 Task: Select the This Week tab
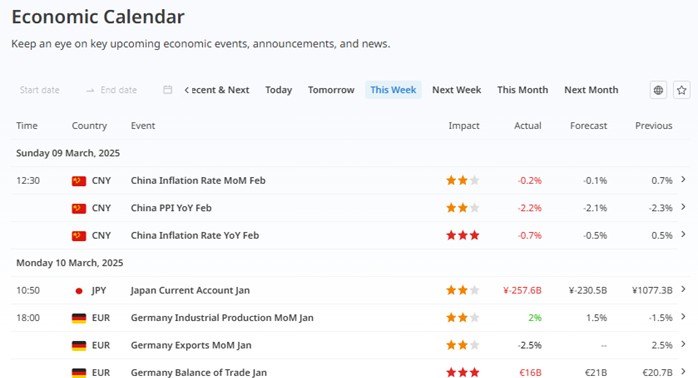click(393, 90)
